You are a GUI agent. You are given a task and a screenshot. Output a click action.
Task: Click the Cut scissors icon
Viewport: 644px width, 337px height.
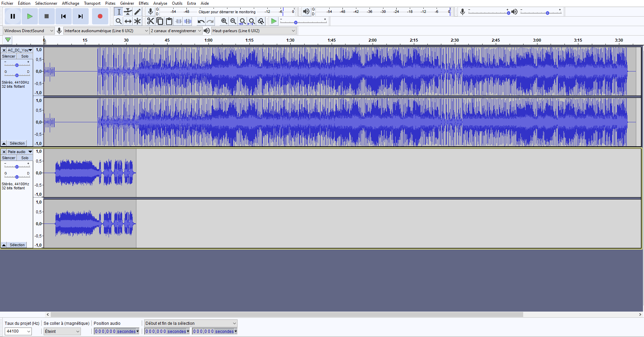click(150, 21)
